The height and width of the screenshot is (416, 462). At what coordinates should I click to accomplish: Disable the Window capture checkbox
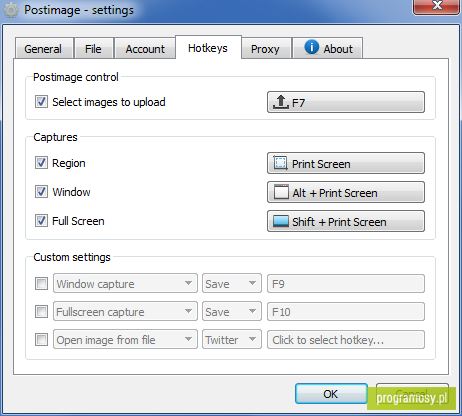point(41,192)
